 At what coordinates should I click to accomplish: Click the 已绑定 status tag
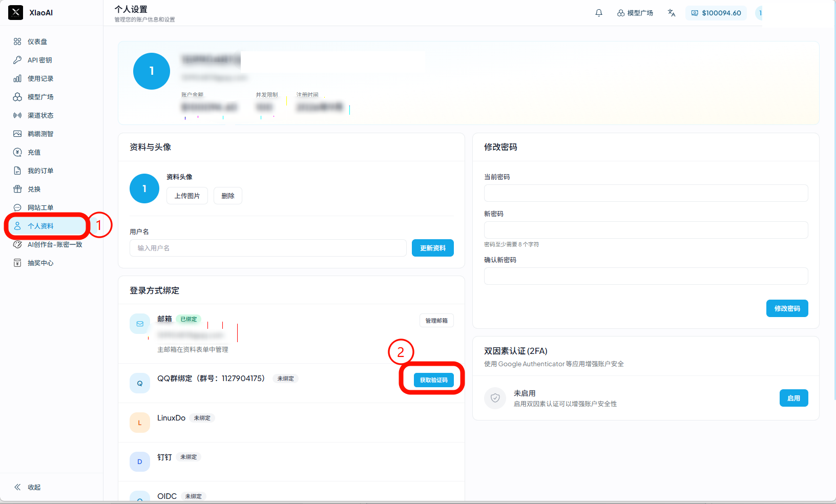[x=189, y=319]
